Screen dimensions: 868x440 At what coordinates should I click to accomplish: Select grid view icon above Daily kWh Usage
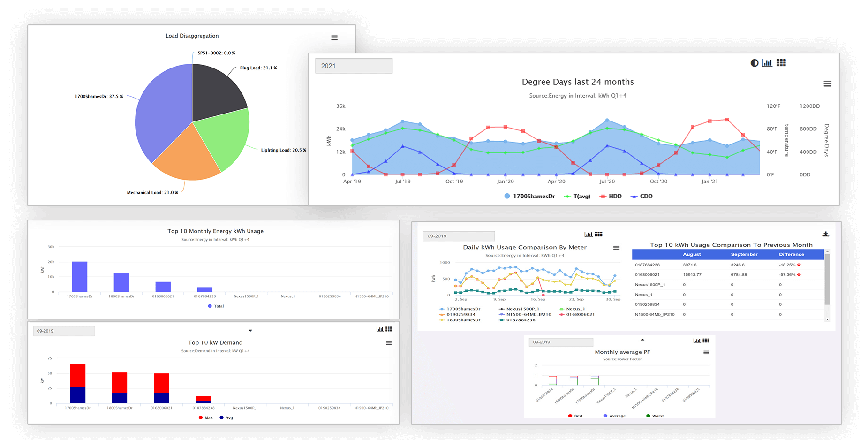point(599,234)
